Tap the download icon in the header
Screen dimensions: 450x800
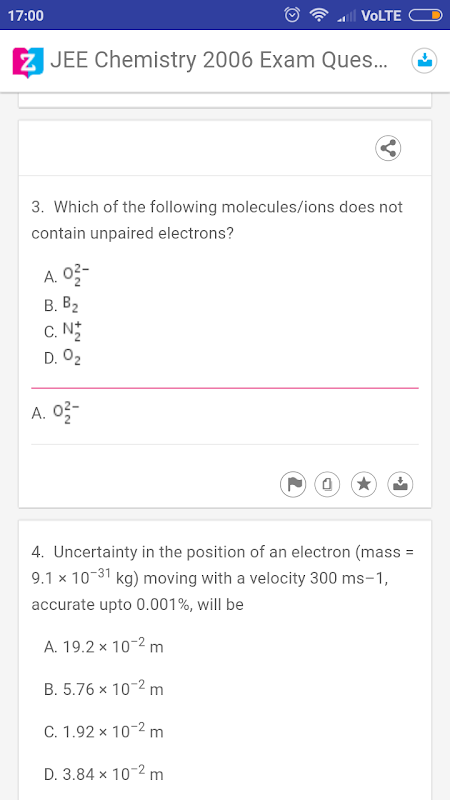[424, 61]
